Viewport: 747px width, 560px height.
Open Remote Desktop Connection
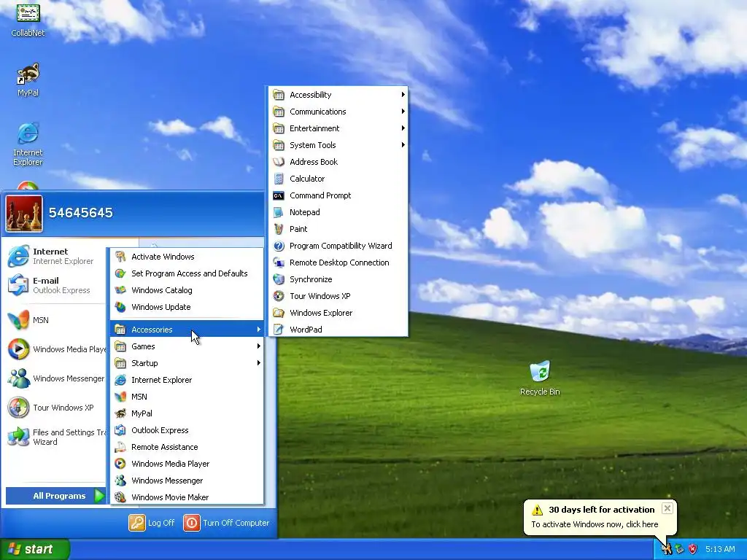pos(338,262)
